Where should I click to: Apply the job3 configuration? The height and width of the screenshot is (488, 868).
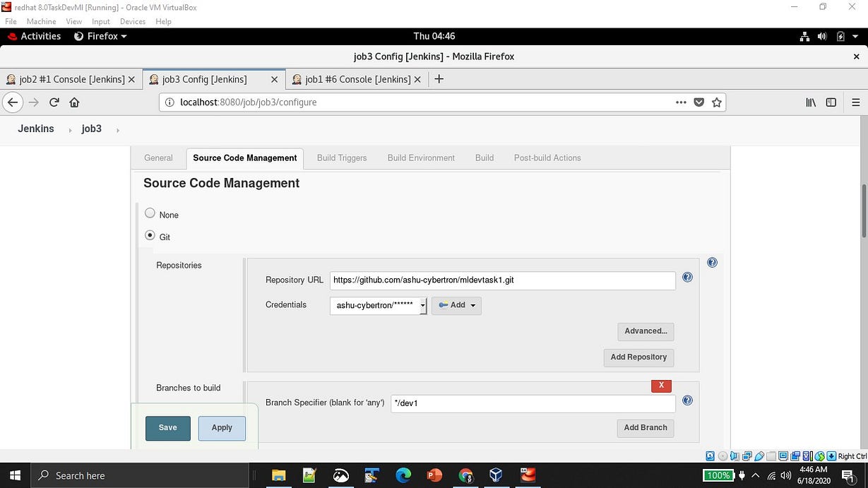click(222, 428)
